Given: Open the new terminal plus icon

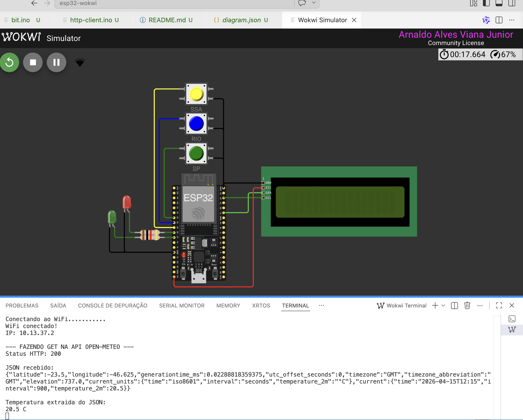Looking at the screenshot, I should [435, 306].
